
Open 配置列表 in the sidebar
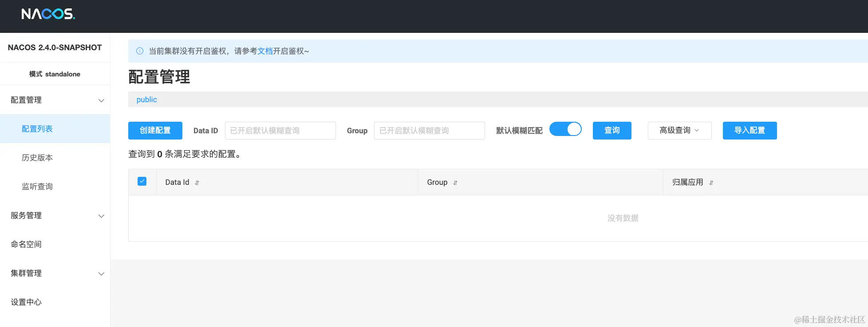click(x=55, y=129)
